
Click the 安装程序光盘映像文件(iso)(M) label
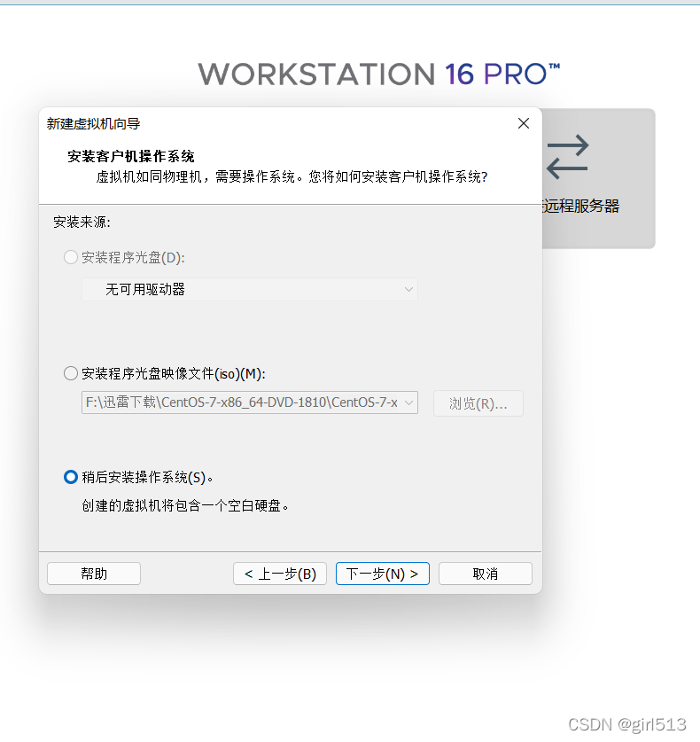click(x=174, y=374)
